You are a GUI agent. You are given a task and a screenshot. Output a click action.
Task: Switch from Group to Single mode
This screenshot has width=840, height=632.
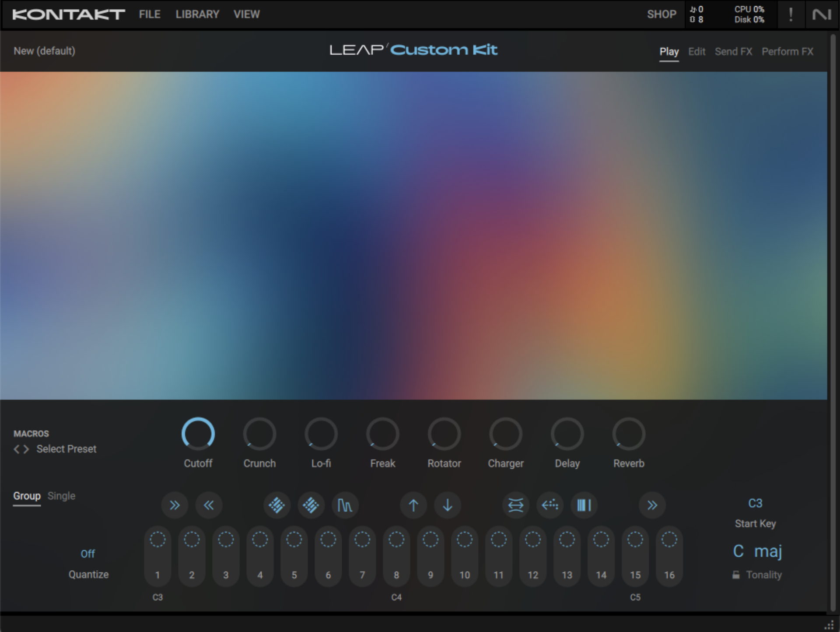(x=61, y=496)
